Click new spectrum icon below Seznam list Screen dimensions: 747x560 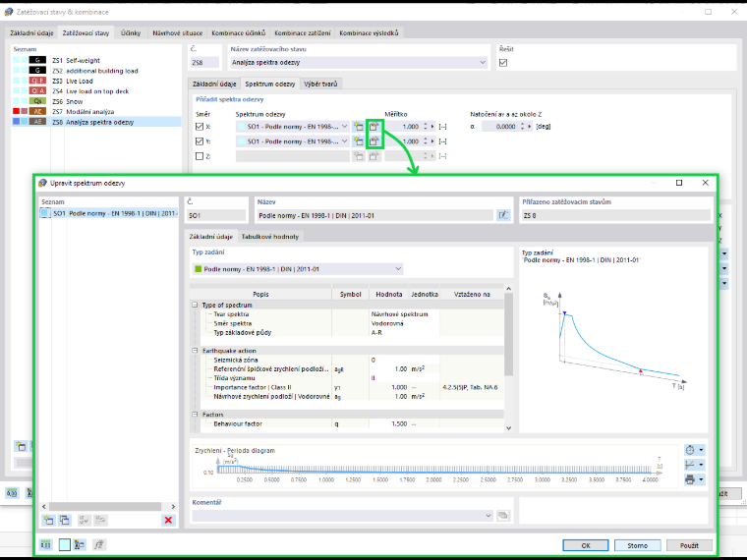click(48, 520)
